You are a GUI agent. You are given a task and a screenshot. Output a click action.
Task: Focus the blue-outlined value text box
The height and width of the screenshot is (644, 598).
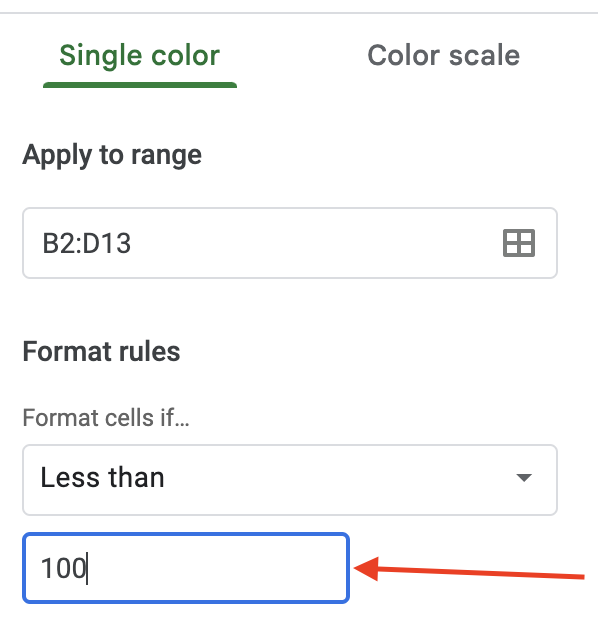186,568
